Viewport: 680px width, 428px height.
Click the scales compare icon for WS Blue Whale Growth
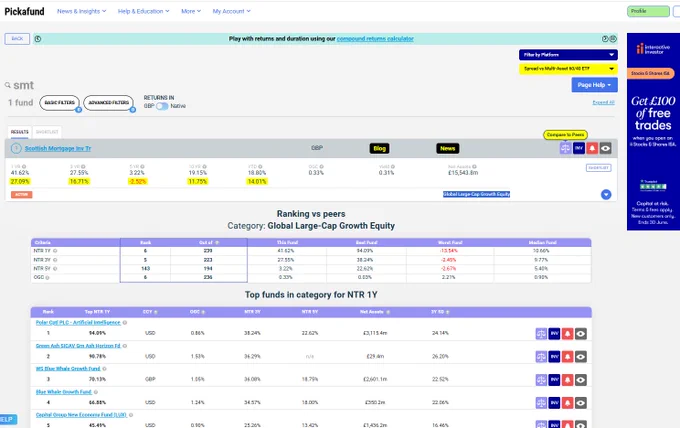(x=541, y=380)
